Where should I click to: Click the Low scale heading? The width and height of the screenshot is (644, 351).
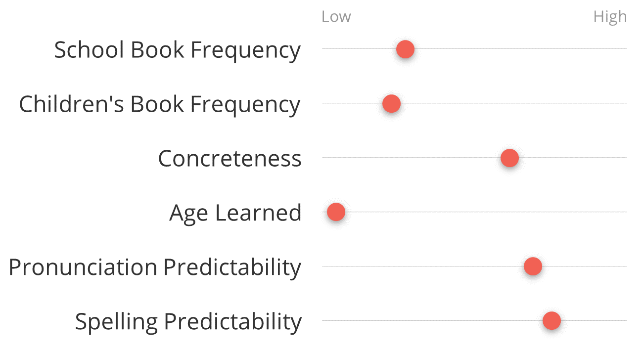point(336,17)
